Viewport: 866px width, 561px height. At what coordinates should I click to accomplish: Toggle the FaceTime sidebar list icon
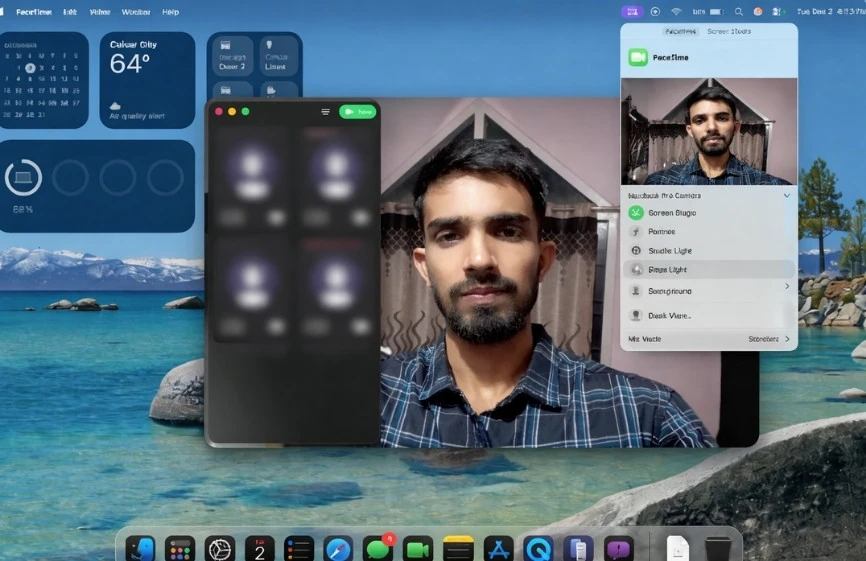click(x=325, y=112)
